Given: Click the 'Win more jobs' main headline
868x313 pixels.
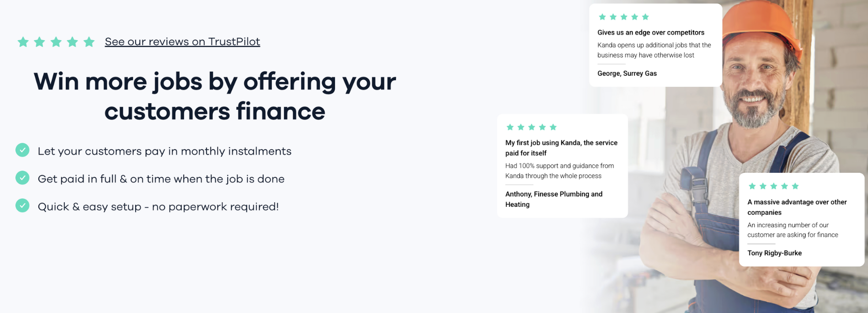Looking at the screenshot, I should click(x=215, y=96).
